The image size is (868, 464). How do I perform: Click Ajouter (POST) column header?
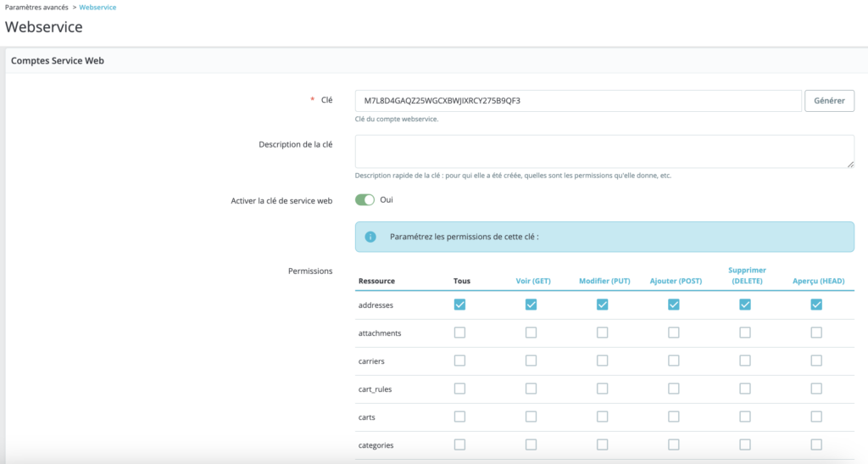pos(677,281)
